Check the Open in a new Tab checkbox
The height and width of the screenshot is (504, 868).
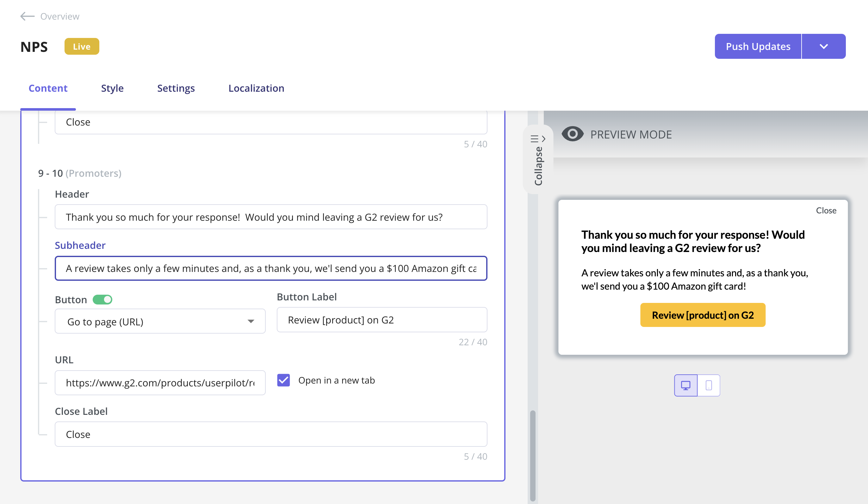tap(283, 380)
